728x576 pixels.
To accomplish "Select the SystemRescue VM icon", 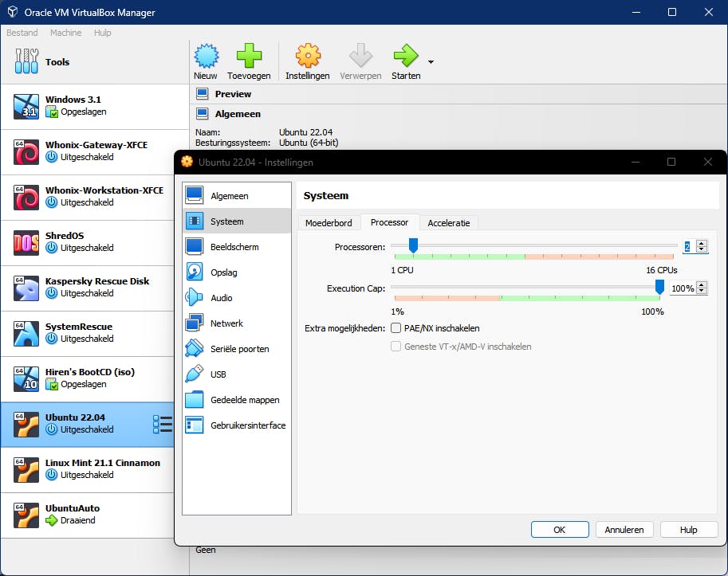I will click(26, 334).
